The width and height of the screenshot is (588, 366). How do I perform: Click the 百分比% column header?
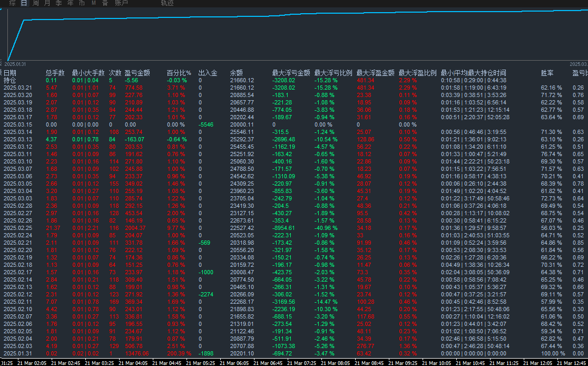click(x=179, y=73)
